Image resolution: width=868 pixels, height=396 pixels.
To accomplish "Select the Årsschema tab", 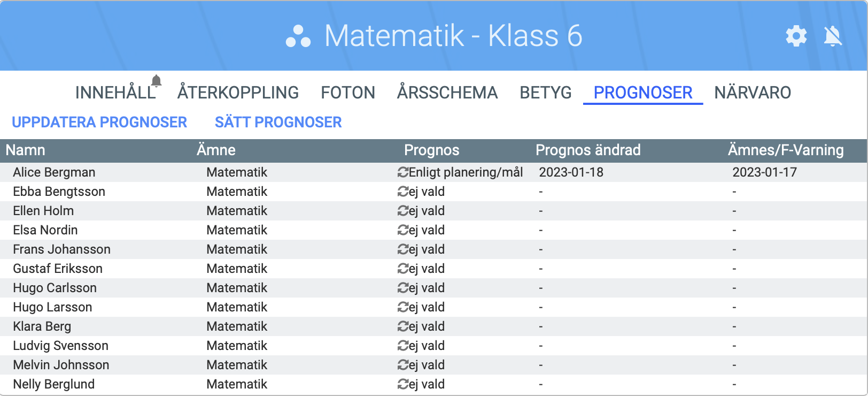I will [x=447, y=93].
